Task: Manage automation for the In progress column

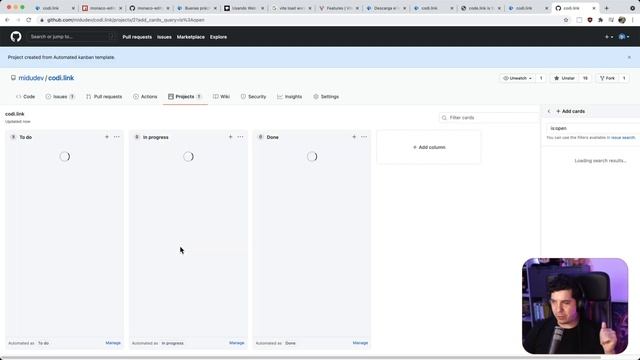Action: [x=237, y=343]
